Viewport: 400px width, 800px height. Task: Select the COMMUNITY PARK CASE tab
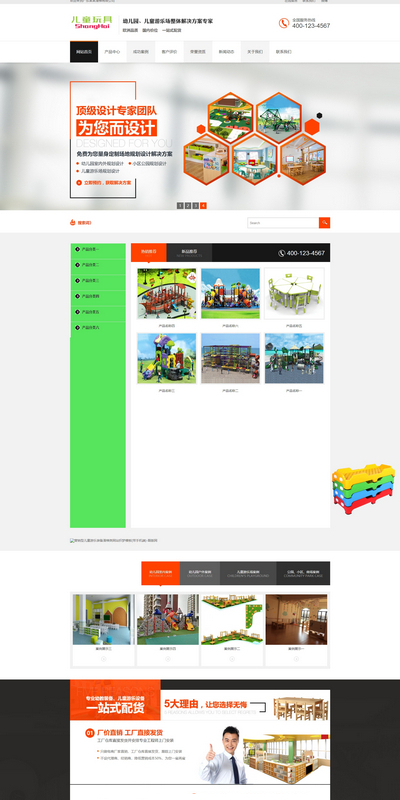tap(303, 573)
